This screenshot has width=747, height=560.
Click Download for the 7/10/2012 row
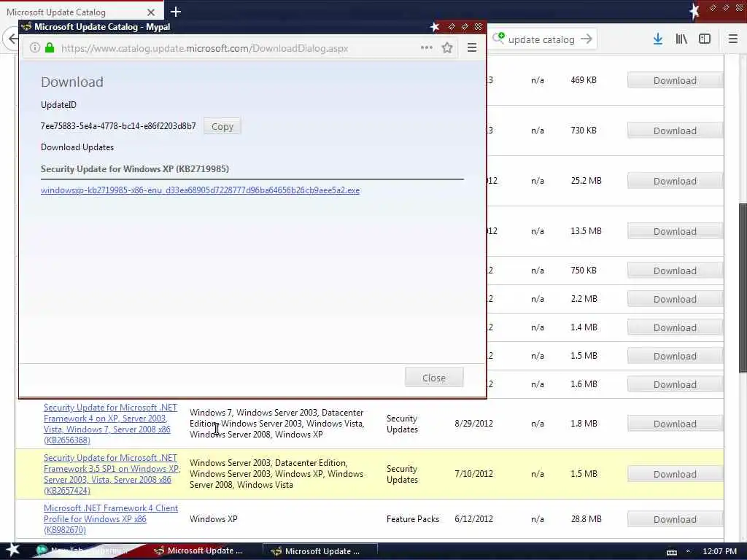[x=675, y=474]
